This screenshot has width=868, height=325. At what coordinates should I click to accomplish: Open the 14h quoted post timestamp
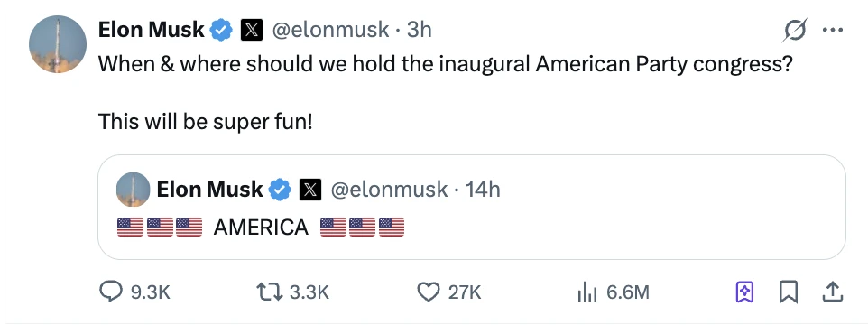click(x=483, y=190)
